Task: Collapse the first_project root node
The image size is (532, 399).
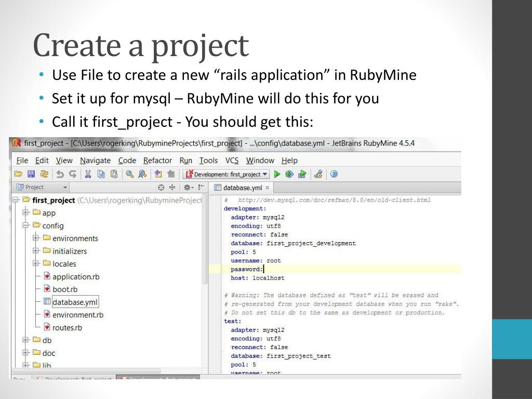Action: point(16,200)
